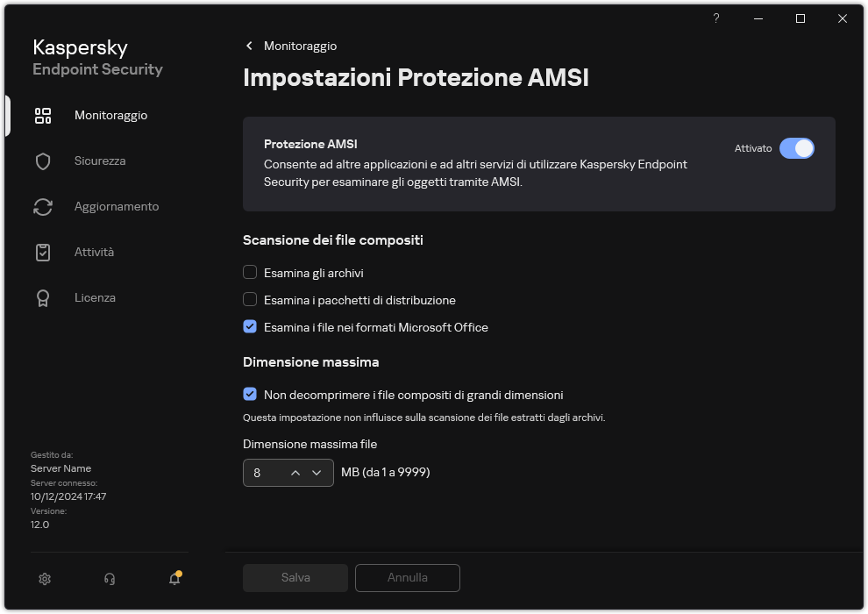Open the help question mark
This screenshot has height=614, width=868.
715,18
